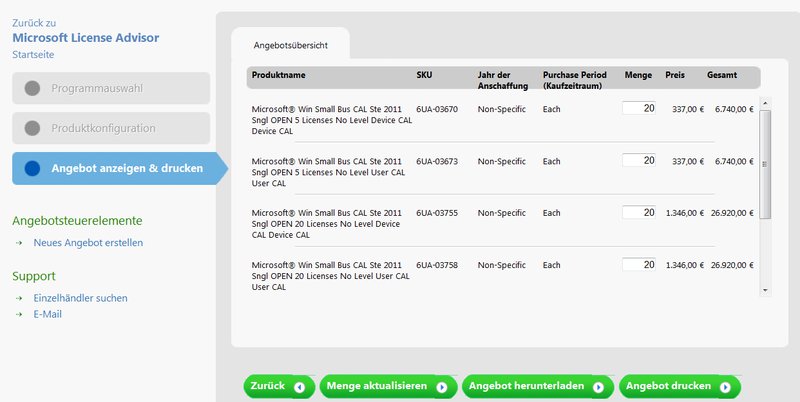Click arrow bullet beside Einzelhändler suchen
Viewport: 800px width, 402px height.
(x=19, y=298)
